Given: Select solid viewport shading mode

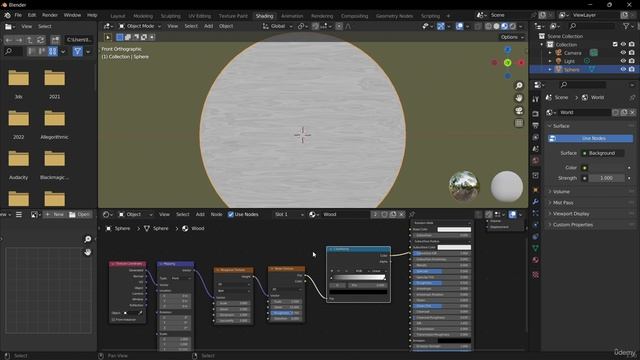Looking at the screenshot, I should 496,26.
